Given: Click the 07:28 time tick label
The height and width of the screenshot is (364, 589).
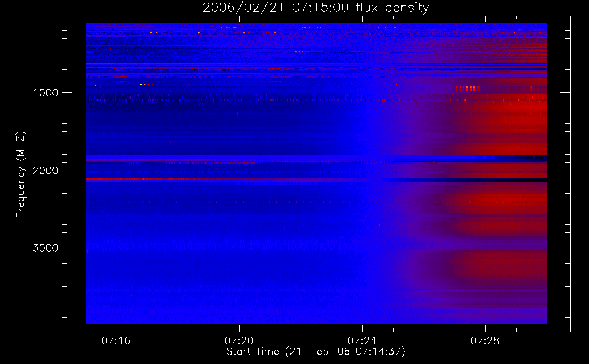Looking at the screenshot, I should (485, 341).
